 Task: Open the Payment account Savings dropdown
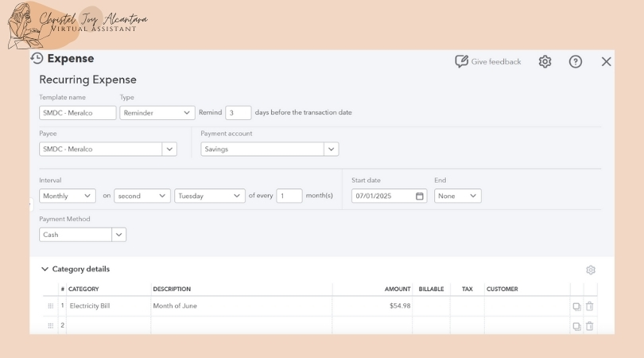[331, 149]
